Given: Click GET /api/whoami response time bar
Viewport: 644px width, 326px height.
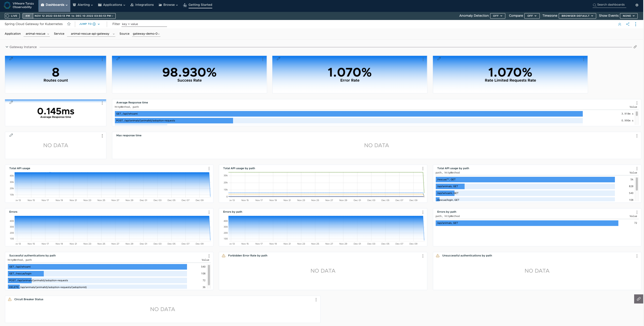Looking at the screenshot, I should pos(349,114).
